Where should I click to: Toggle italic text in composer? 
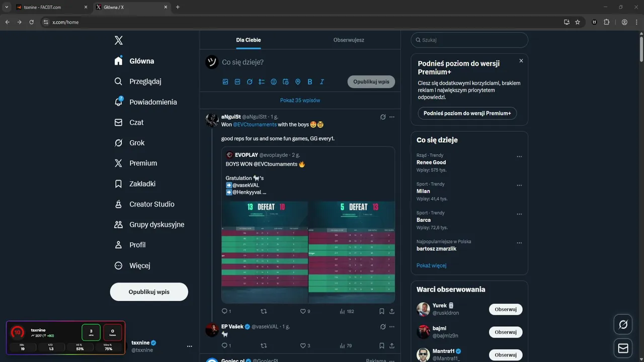click(x=322, y=81)
